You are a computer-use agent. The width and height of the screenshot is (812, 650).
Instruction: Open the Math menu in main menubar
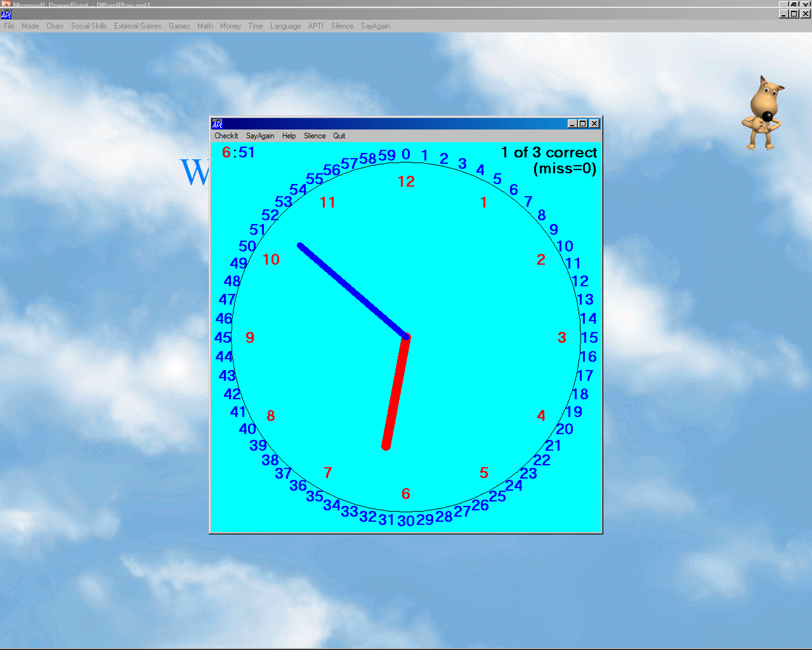coord(205,26)
